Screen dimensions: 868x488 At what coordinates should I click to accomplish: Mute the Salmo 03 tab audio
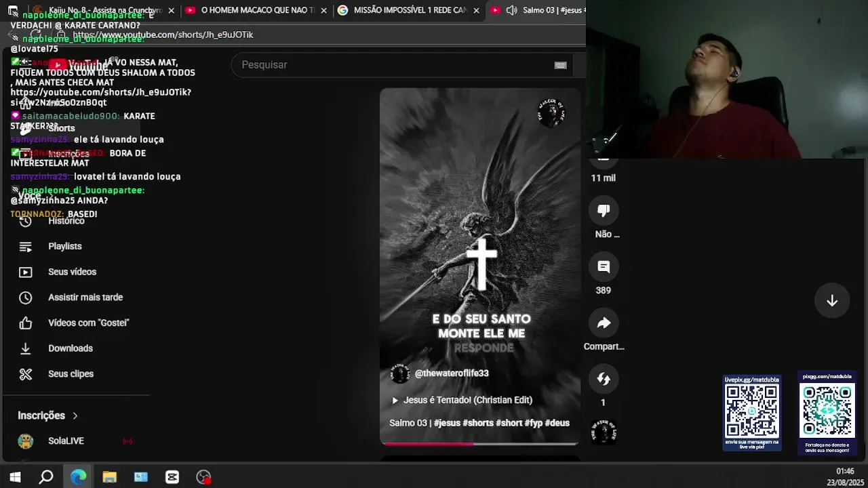point(511,10)
